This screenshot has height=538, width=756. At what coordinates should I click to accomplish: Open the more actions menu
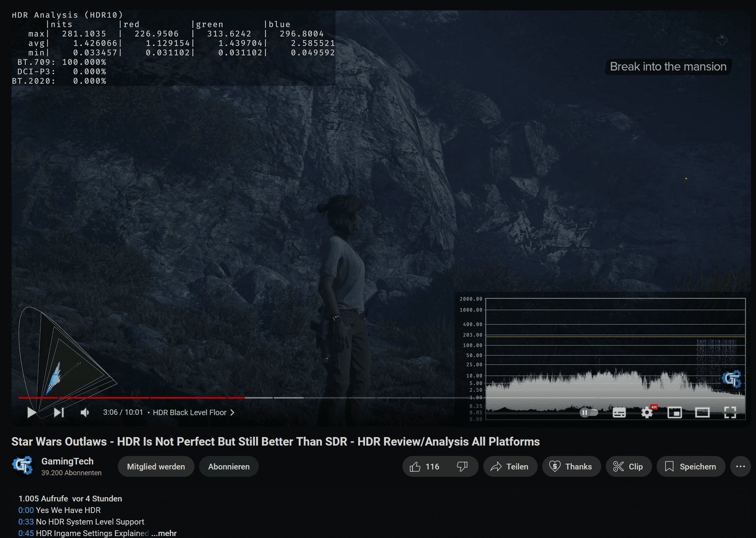click(x=740, y=466)
